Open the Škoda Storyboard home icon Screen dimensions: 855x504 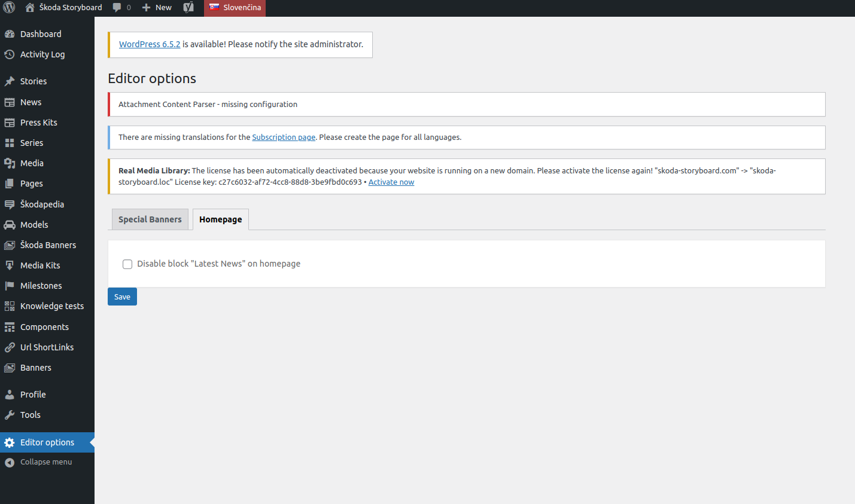click(30, 8)
